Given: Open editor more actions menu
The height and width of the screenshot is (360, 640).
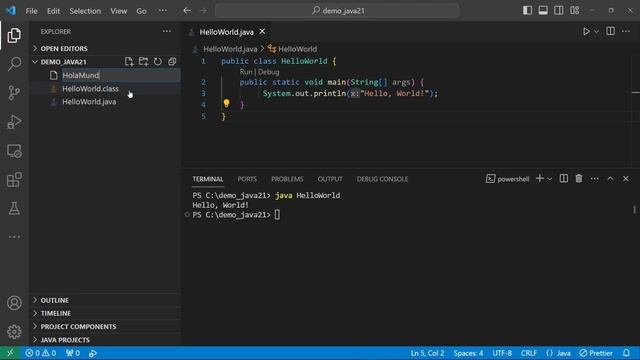Looking at the screenshot, I should click(x=626, y=31).
